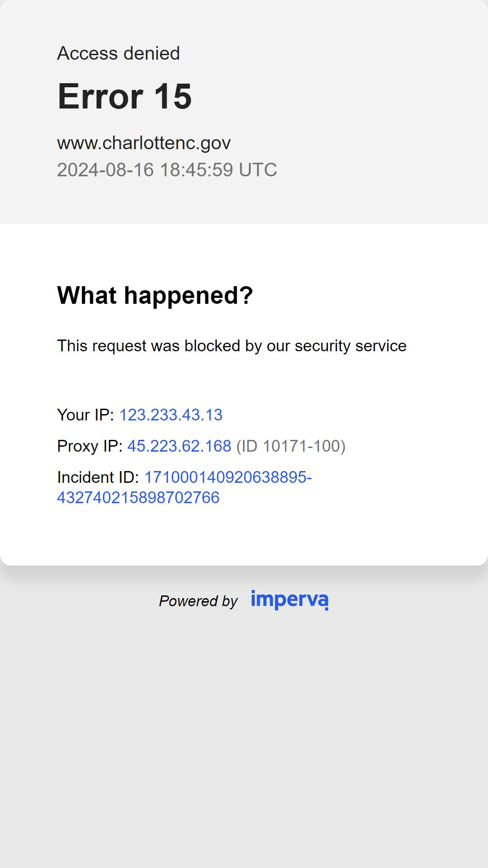Click the Incident ID label
The image size is (488, 868).
point(98,477)
